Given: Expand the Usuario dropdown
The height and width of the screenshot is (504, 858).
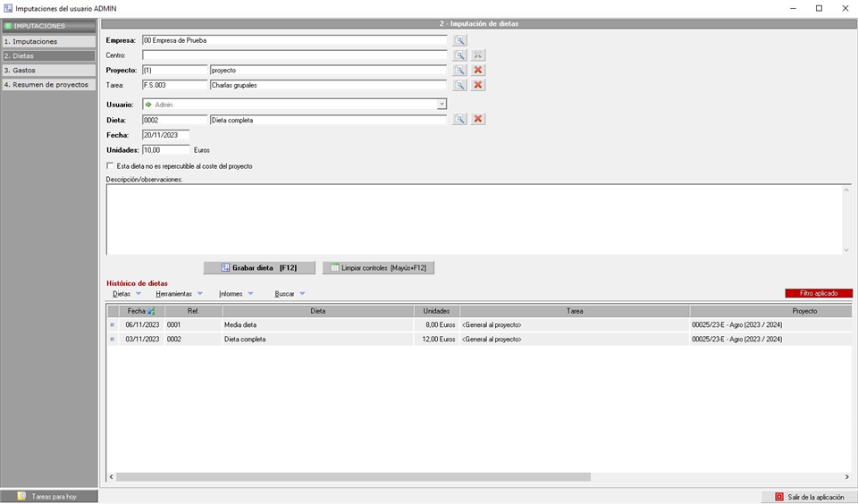Looking at the screenshot, I should [442, 105].
